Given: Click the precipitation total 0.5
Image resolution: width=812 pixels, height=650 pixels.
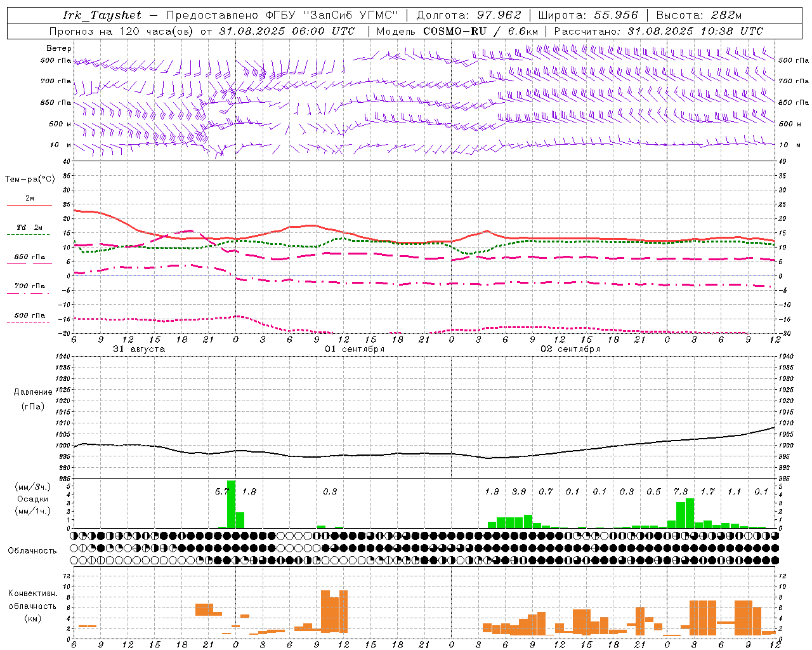Looking at the screenshot, I should (x=653, y=491).
